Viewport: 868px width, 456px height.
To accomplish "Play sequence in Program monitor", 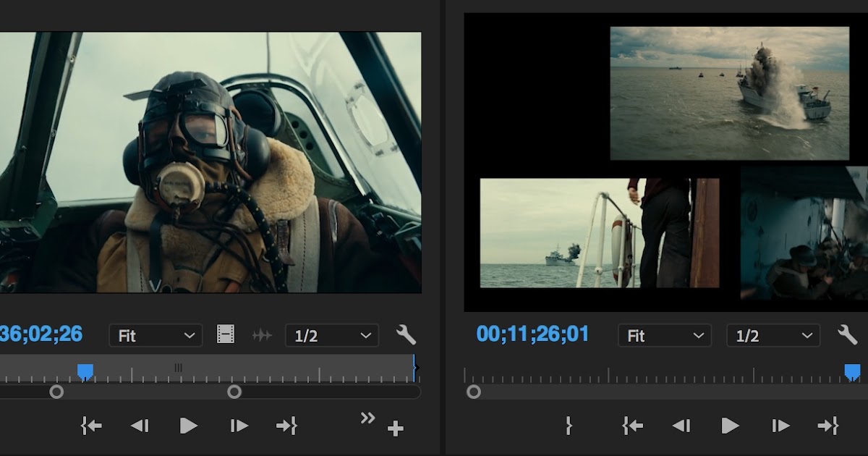I will click(x=730, y=426).
